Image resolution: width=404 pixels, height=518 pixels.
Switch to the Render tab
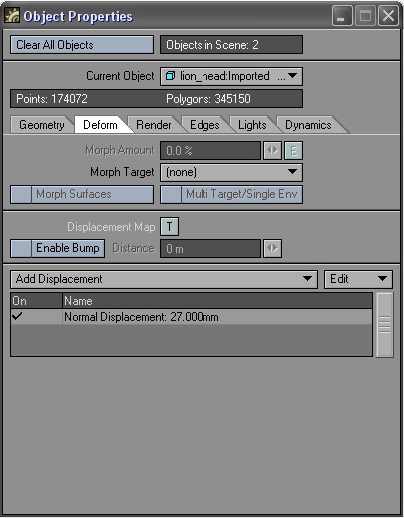coord(154,125)
